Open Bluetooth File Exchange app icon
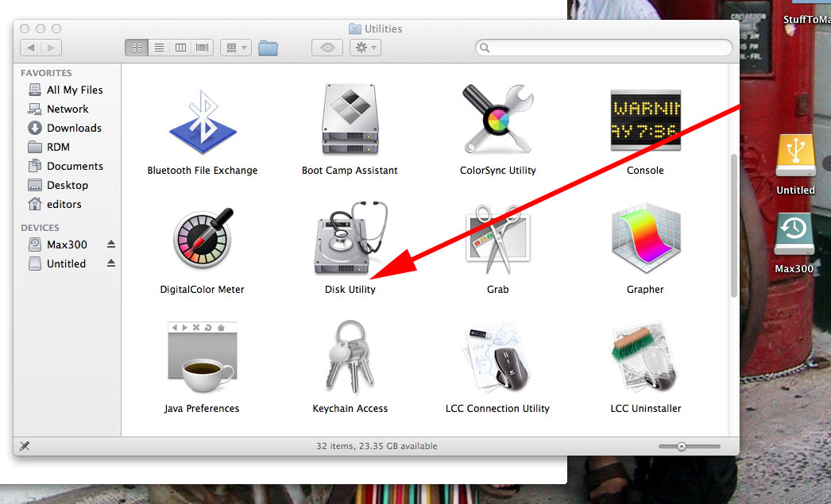 203,122
